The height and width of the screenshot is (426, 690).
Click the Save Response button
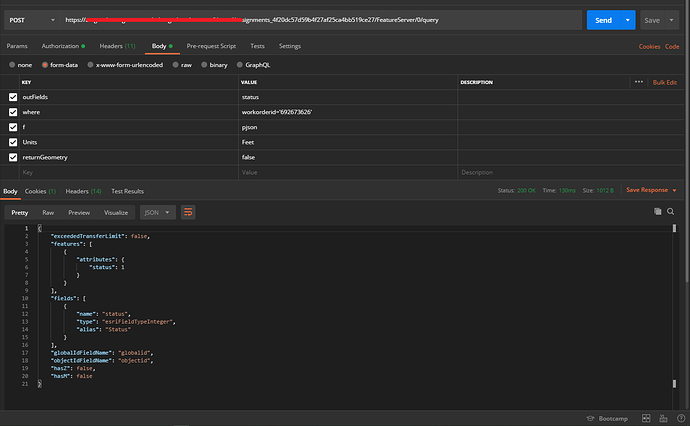tap(647, 190)
